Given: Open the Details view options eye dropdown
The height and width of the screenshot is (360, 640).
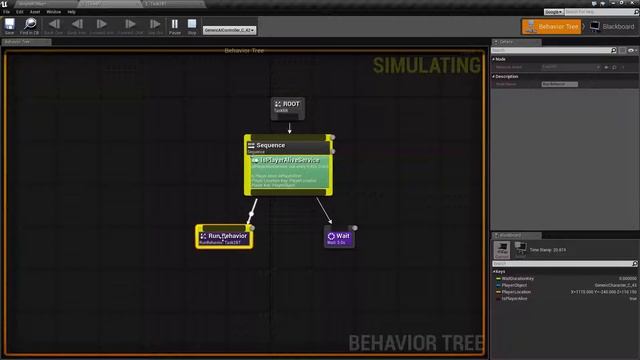Looking at the screenshot, I should [632, 50].
